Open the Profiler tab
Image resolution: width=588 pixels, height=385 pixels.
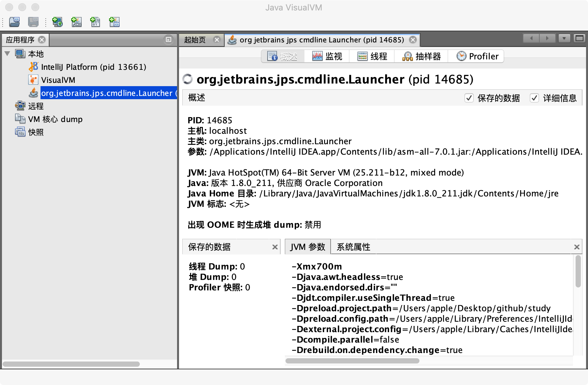[x=476, y=56]
